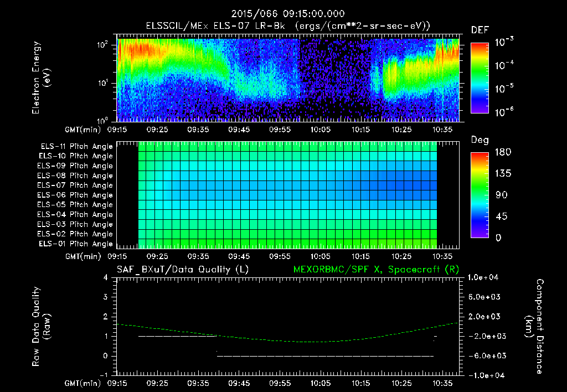Viewport: 567px width, 392px height.
Task: Select the ELS-02 Pitch Angle row label
Action: tap(75, 234)
